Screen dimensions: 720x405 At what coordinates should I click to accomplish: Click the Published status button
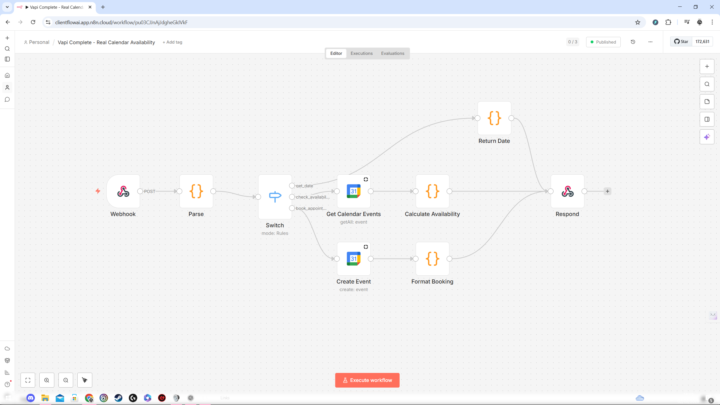[x=603, y=42]
